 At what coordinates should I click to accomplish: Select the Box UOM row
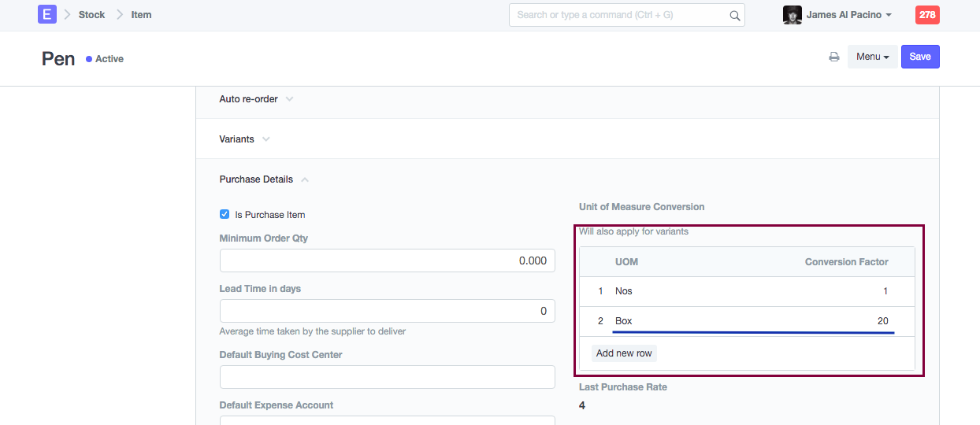click(x=624, y=321)
